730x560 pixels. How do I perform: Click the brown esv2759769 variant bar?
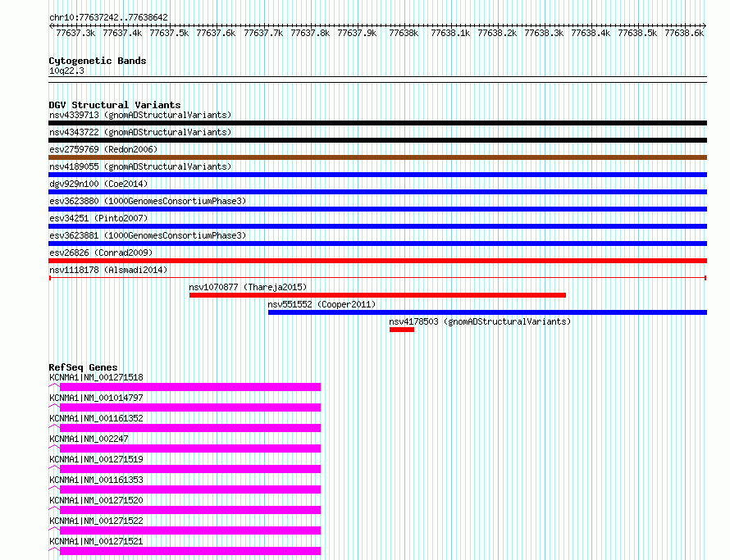(x=377, y=157)
